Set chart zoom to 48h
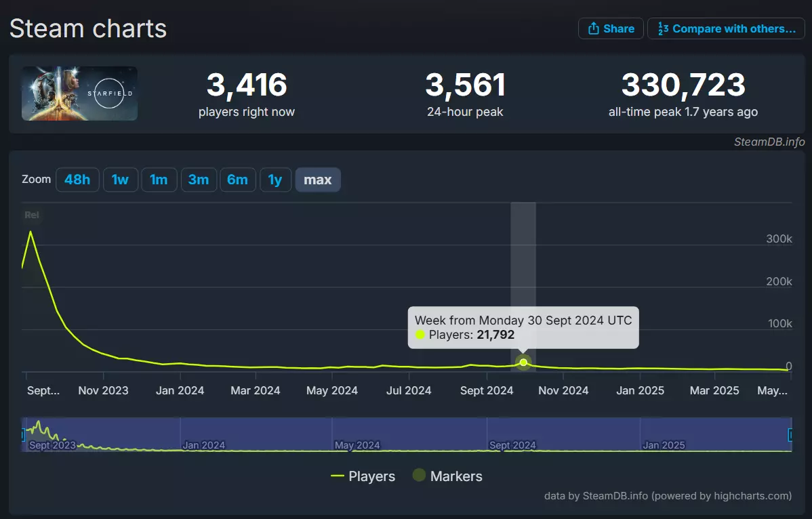Viewport: 812px width, 519px height. pos(77,180)
